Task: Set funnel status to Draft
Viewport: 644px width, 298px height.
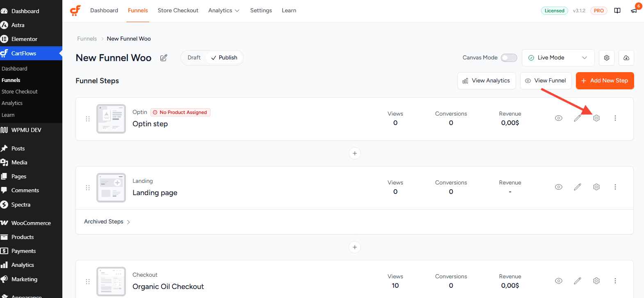Action: pos(194,58)
